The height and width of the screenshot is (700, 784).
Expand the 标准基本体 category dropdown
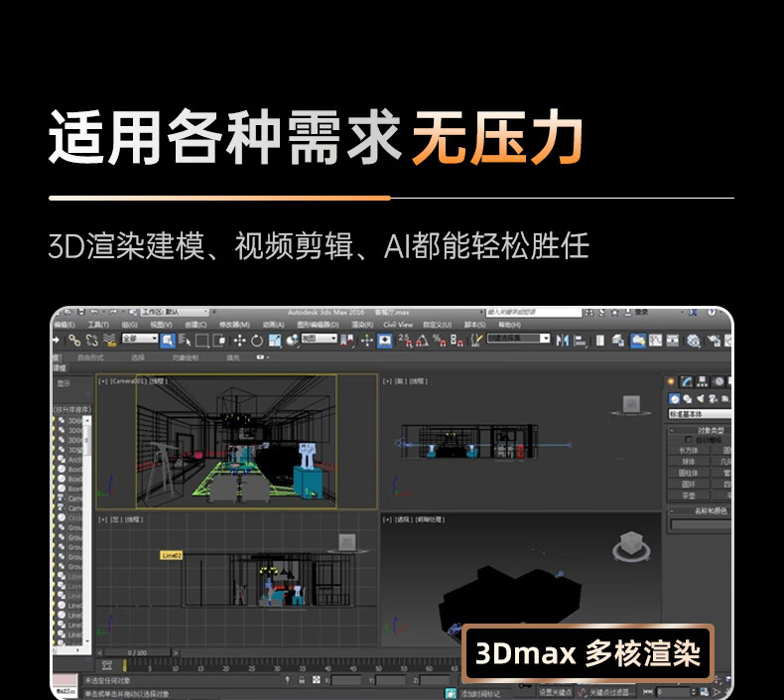(x=703, y=414)
